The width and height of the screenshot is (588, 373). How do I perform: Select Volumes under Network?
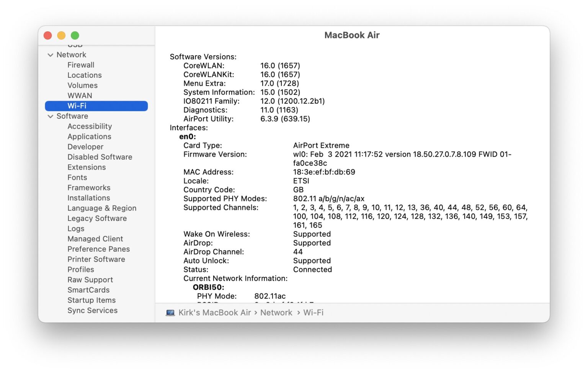(82, 85)
